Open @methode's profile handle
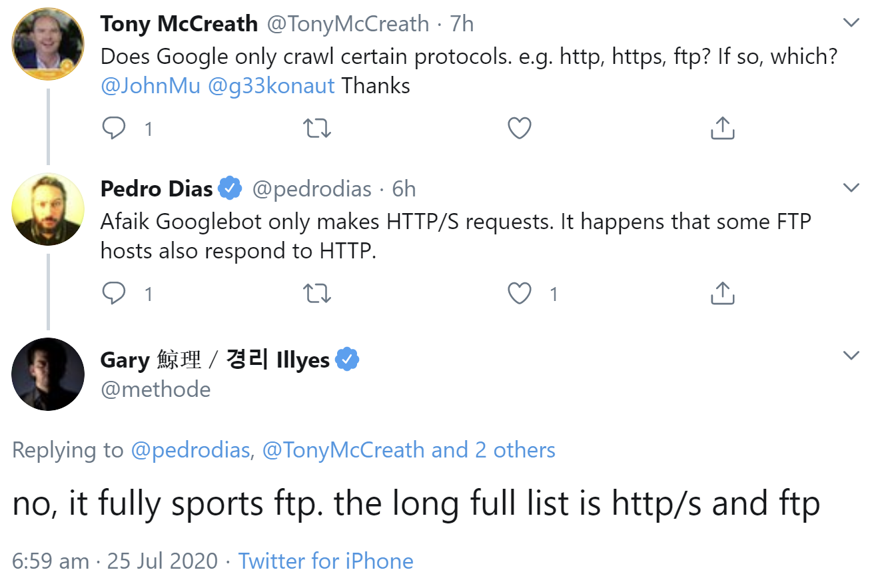The height and width of the screenshot is (588, 874). 155,389
